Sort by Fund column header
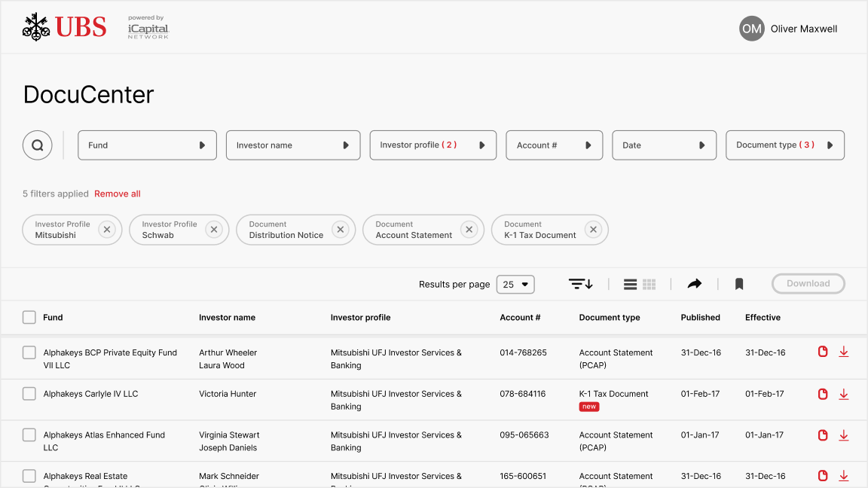Screen dimensions: 868x488 point(53,317)
